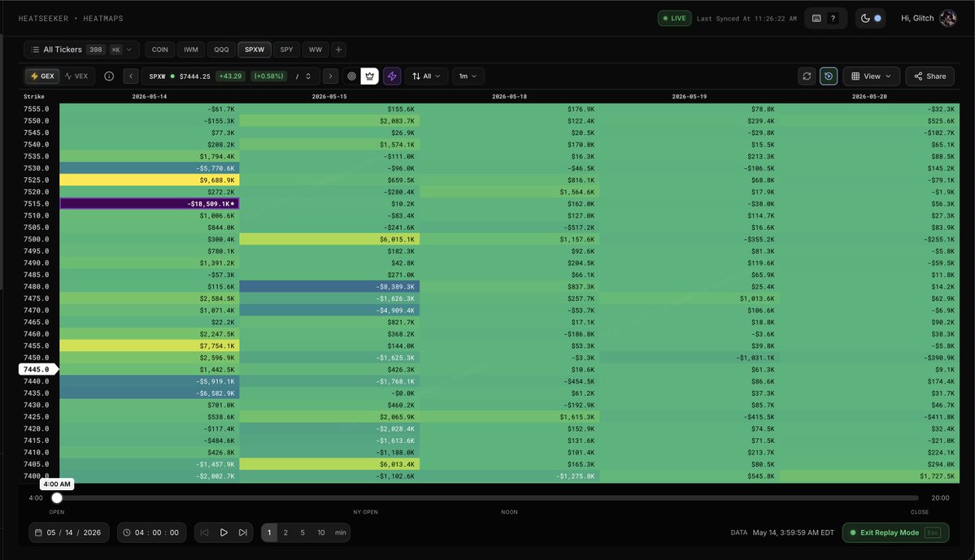The width and height of the screenshot is (975, 560).
Task: Click the purple -$18,509.1K cell
Action: [150, 204]
